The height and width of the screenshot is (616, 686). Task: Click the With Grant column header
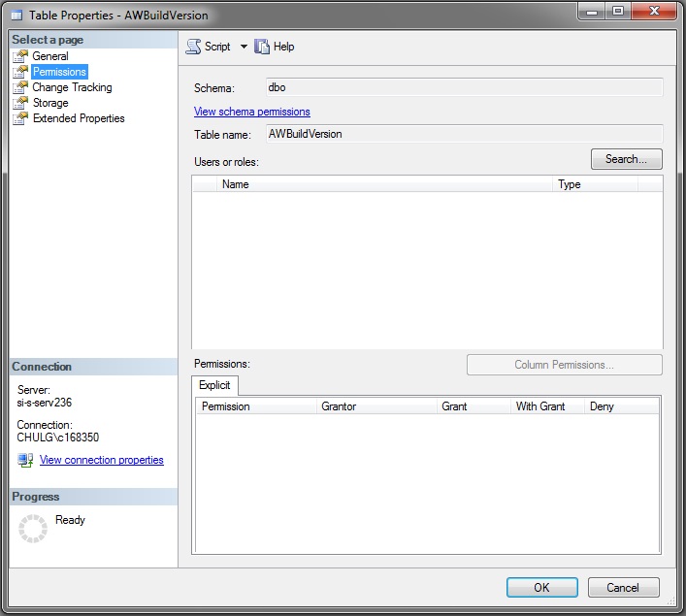click(x=547, y=406)
